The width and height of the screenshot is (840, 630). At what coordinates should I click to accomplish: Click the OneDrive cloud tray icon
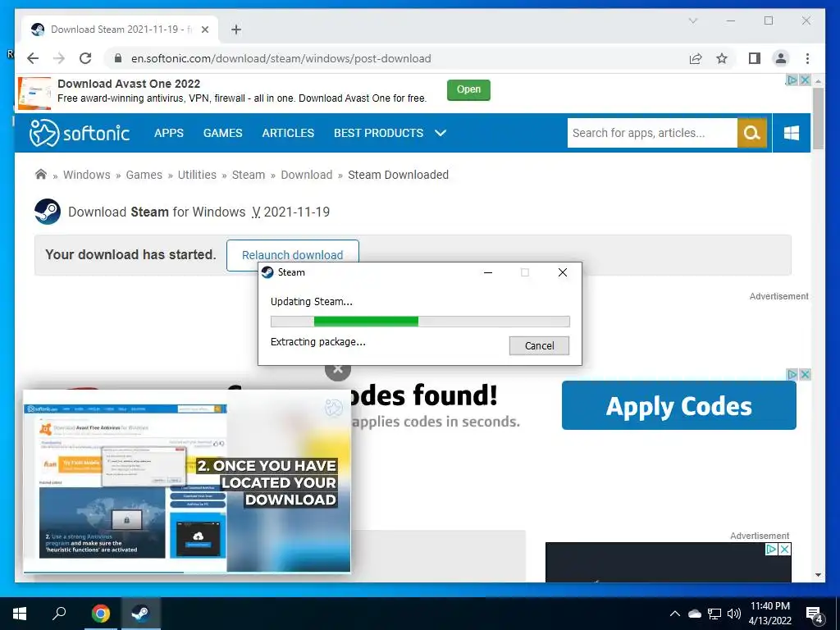pyautogui.click(x=695, y=614)
